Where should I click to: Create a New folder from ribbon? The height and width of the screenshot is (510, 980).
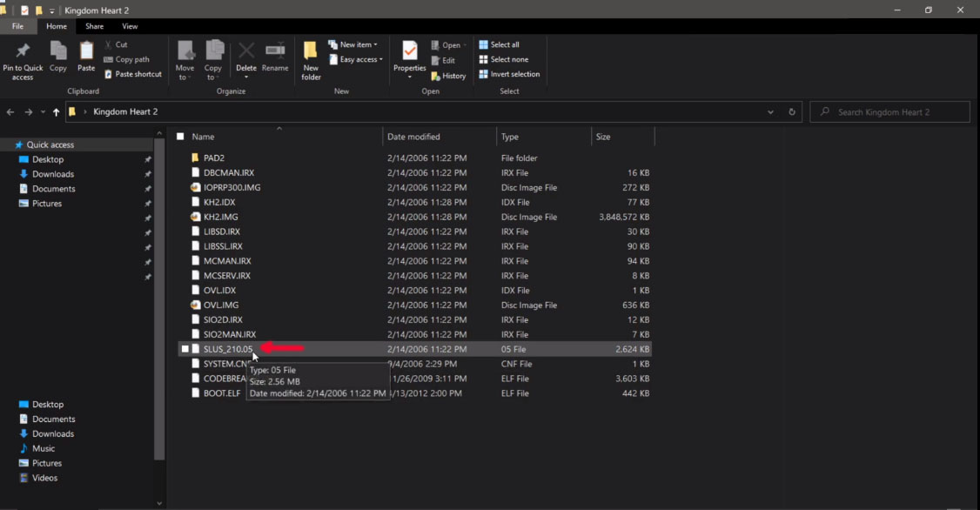tap(311, 52)
